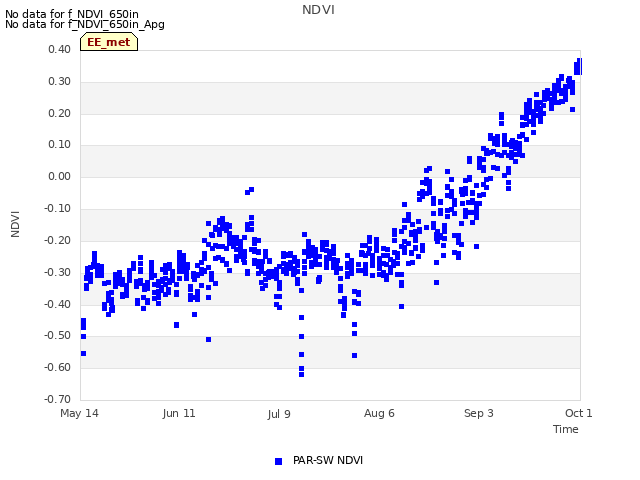Click the Jul 9 x-axis tick label
The image size is (640, 480).
coord(279,414)
